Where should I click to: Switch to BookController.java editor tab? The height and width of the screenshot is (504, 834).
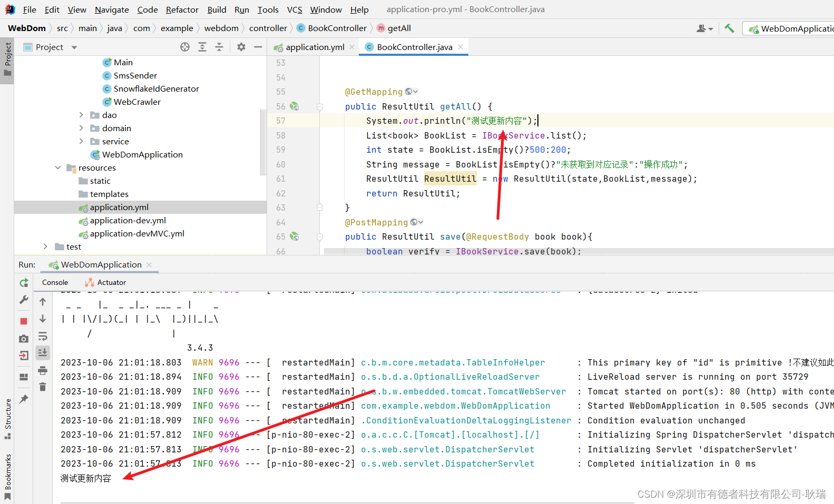[x=415, y=47]
